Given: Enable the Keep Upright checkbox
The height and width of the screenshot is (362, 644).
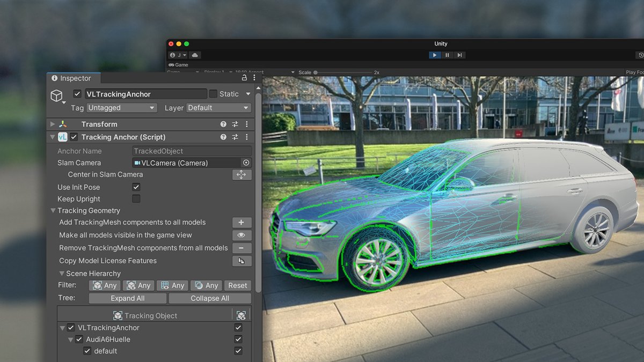Looking at the screenshot, I should 136,199.
